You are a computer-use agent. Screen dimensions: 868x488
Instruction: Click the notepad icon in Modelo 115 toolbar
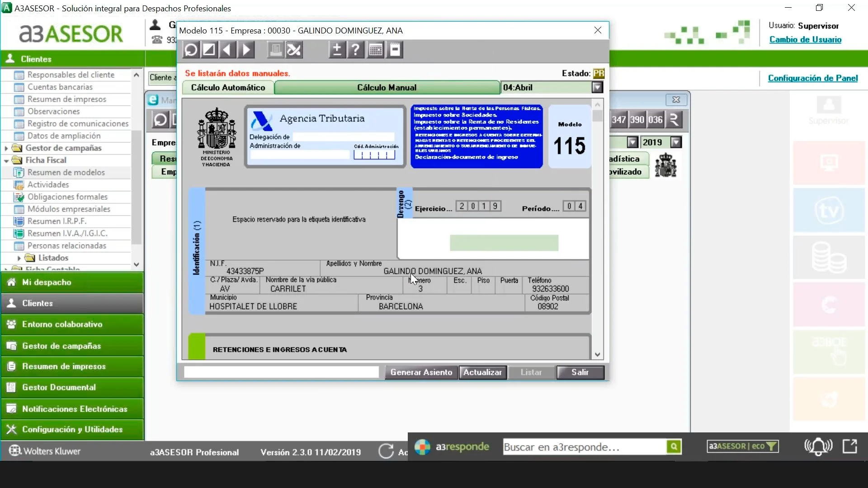click(x=395, y=50)
